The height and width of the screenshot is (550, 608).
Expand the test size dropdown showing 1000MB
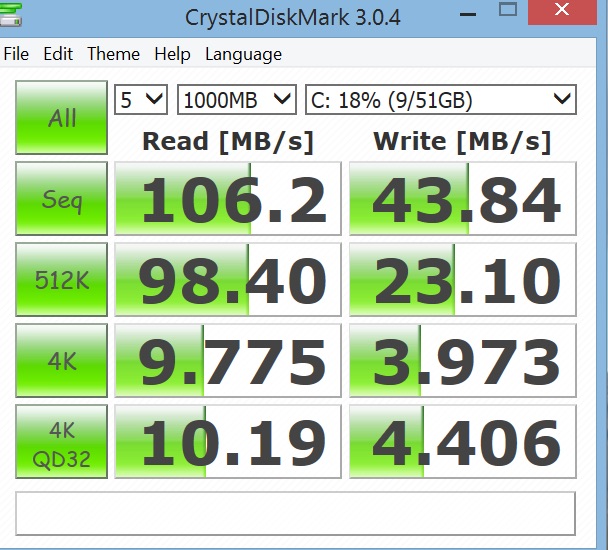click(x=237, y=100)
